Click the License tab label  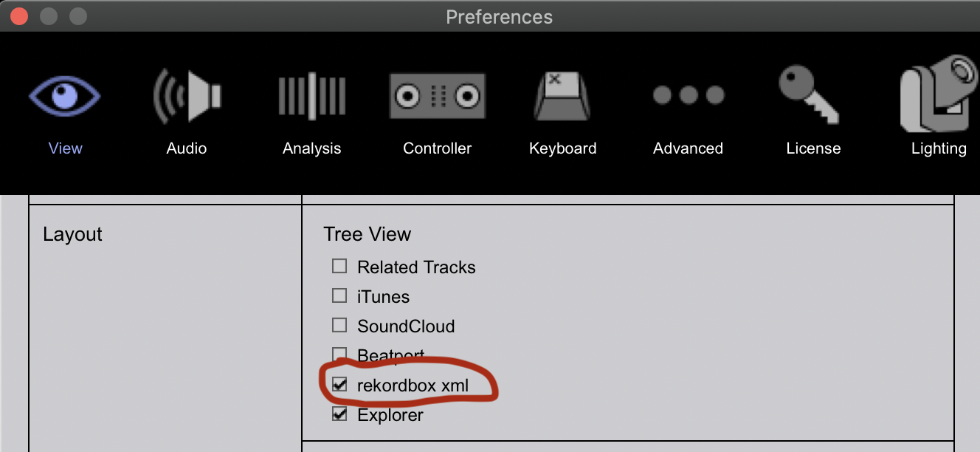coord(813,148)
